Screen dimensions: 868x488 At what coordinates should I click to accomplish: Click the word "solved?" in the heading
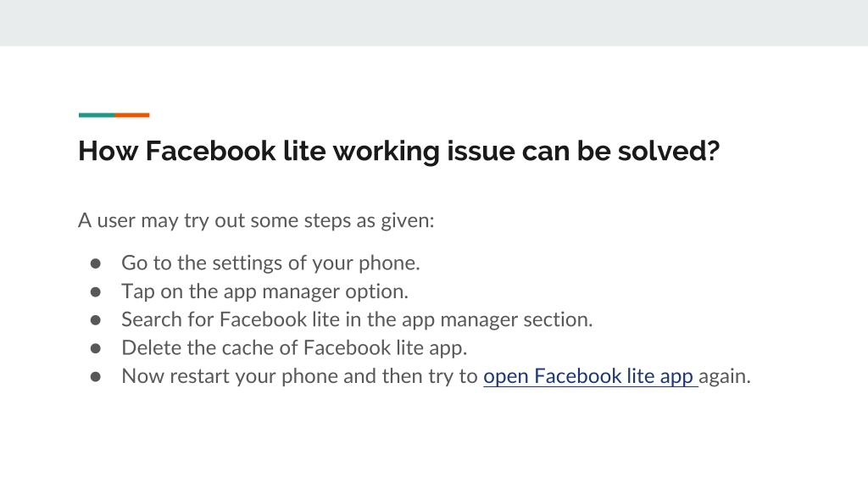click(x=669, y=151)
